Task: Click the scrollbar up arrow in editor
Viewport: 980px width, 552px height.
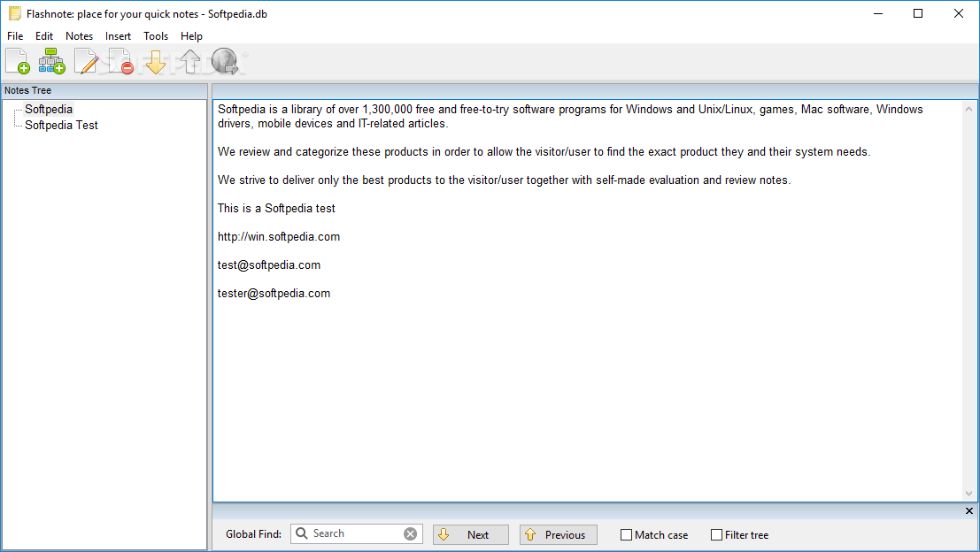Action: click(x=968, y=110)
